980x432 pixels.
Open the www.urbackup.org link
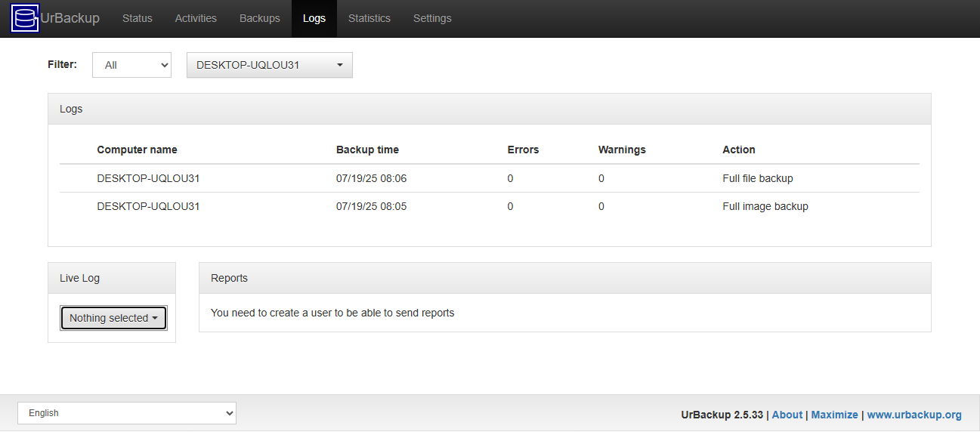914,415
